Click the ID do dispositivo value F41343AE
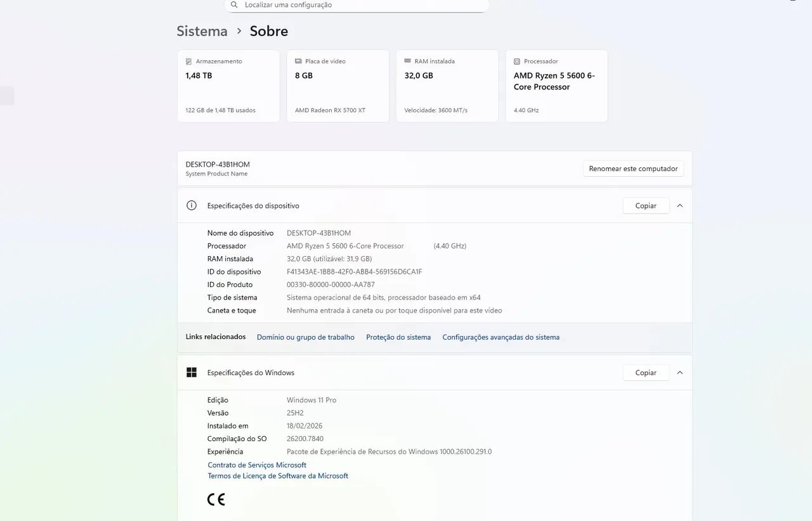812x521 pixels. click(354, 272)
